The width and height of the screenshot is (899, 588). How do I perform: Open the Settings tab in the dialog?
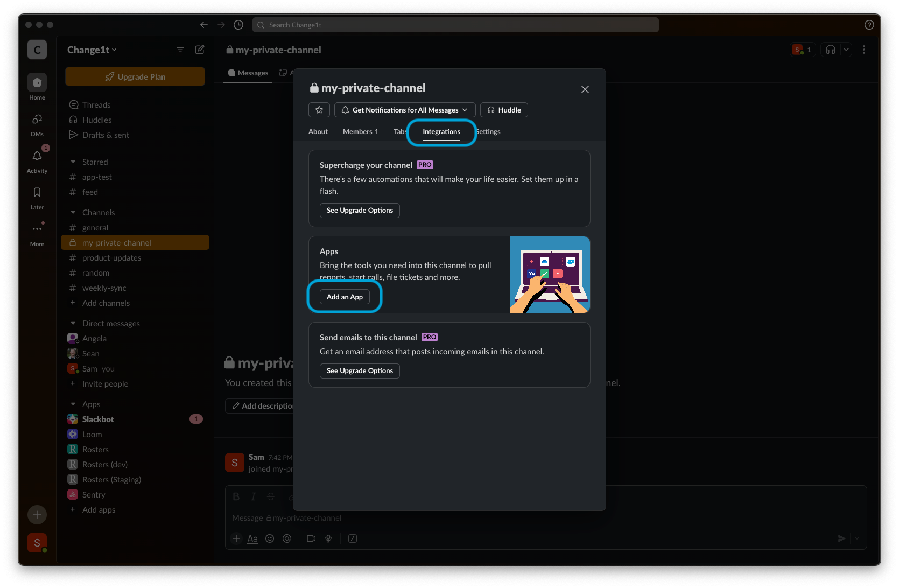[489, 131]
